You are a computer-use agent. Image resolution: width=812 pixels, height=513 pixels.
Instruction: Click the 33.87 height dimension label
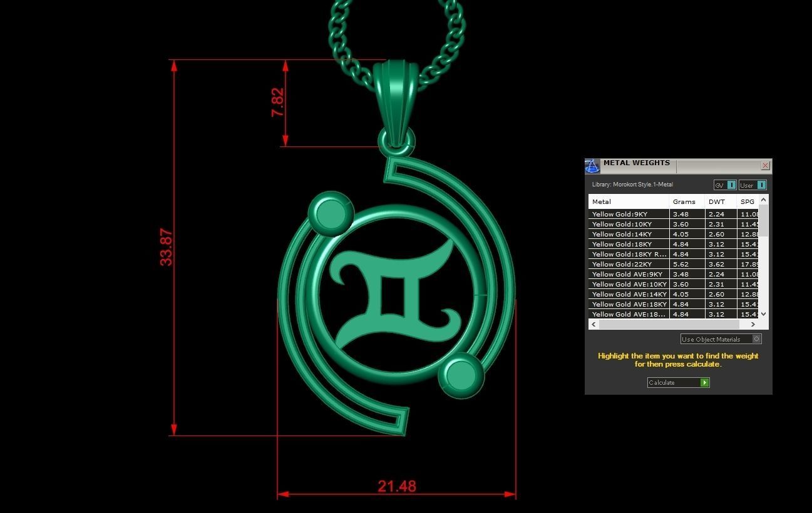point(166,247)
